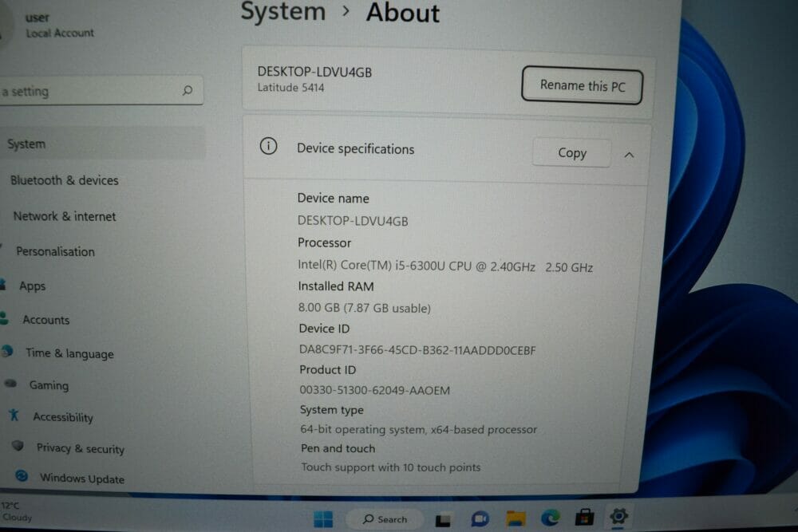Click the processor text Intel(R) Core(TM) i5-6300U
This screenshot has width=798, height=532.
click(x=372, y=265)
